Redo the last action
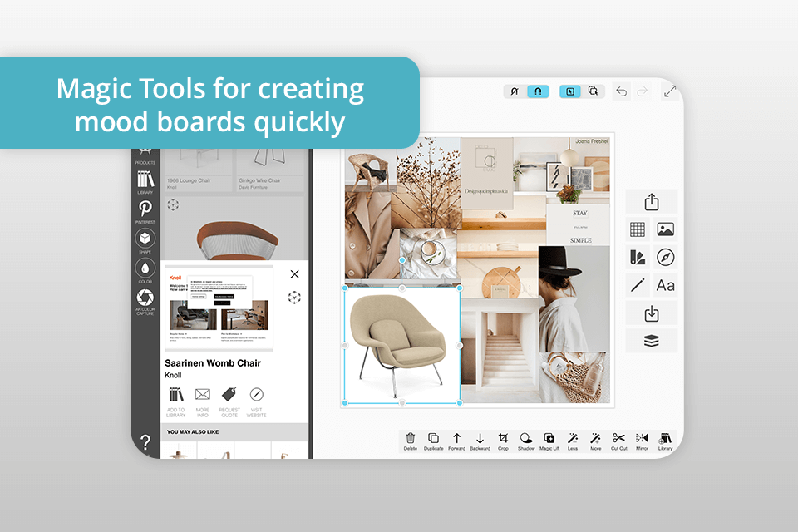Screen dimensions: 798x532 coord(643,91)
